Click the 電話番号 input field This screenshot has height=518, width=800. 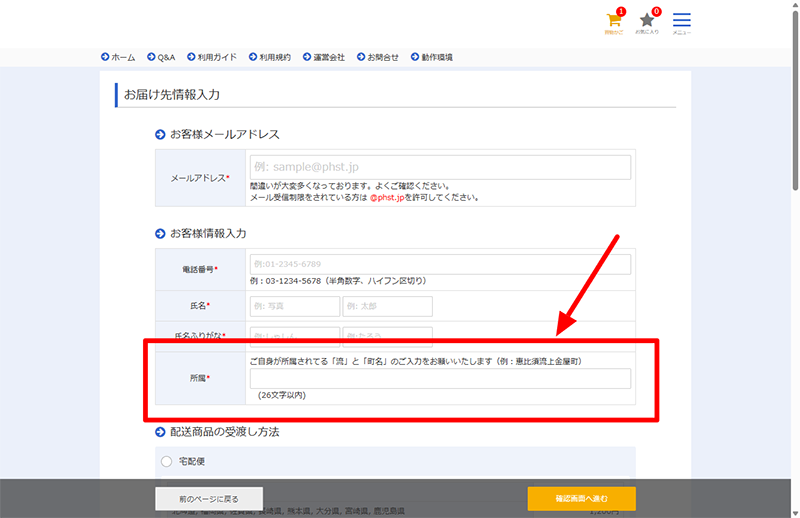pyautogui.click(x=440, y=264)
